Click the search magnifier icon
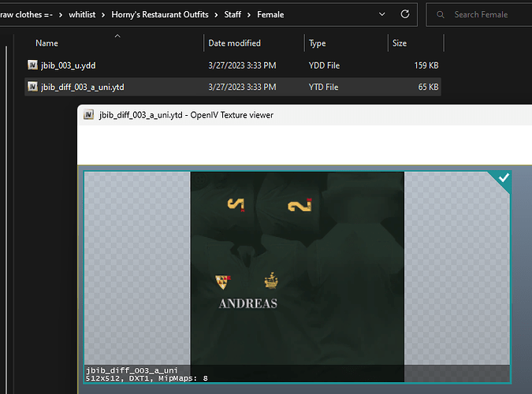The width and height of the screenshot is (532, 394). 441,15
